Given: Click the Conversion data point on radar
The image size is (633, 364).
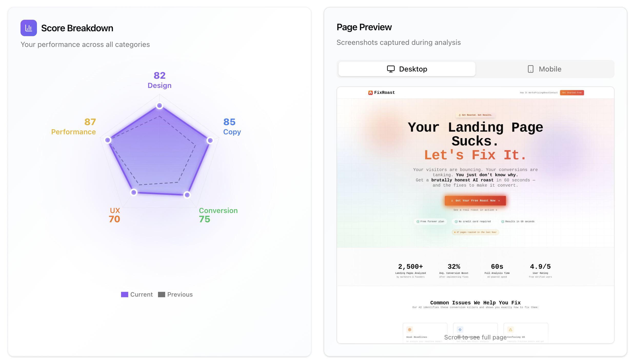Looking at the screenshot, I should pyautogui.click(x=187, y=195).
